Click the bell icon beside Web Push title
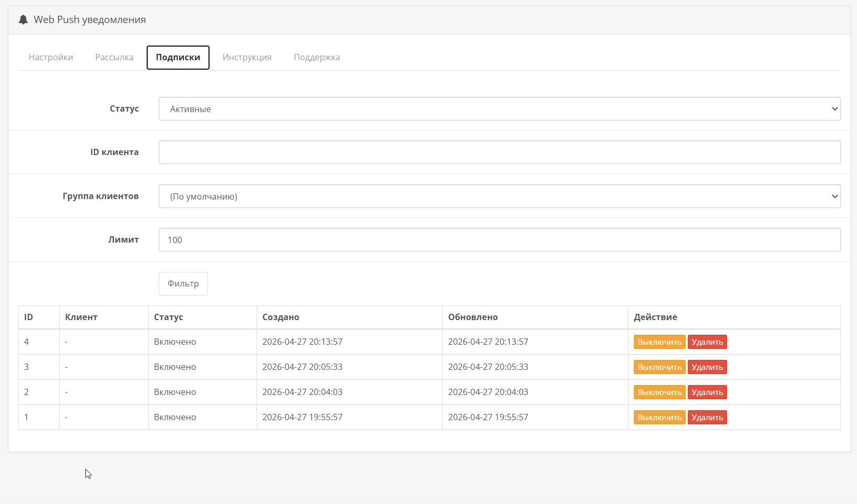The height and width of the screenshot is (504, 857). [x=23, y=20]
